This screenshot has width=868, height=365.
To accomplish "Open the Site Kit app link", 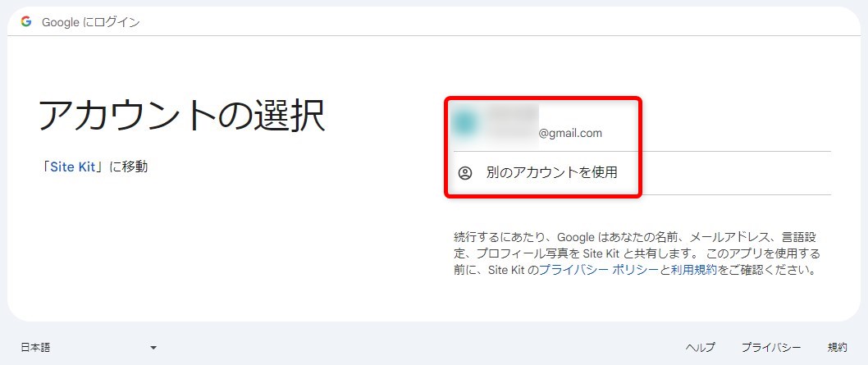I will coord(73,167).
